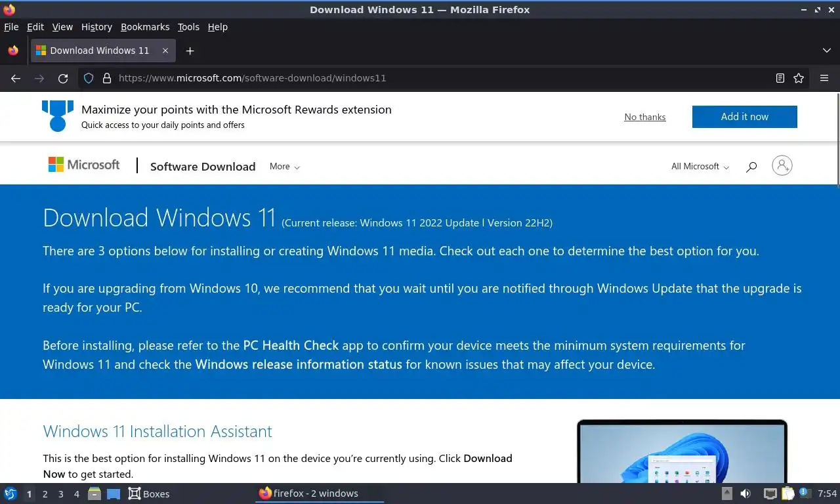
Task: Dismiss the banner with No thanks
Action: point(645,117)
